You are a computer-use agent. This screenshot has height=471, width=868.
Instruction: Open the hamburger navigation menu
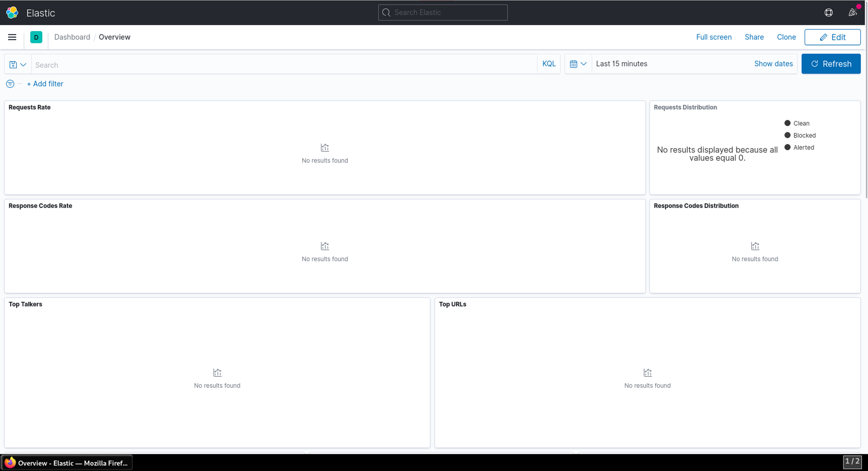coord(12,37)
